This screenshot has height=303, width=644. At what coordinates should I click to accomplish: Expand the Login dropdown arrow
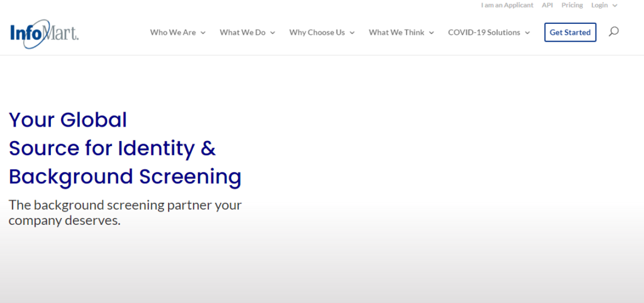click(x=615, y=5)
